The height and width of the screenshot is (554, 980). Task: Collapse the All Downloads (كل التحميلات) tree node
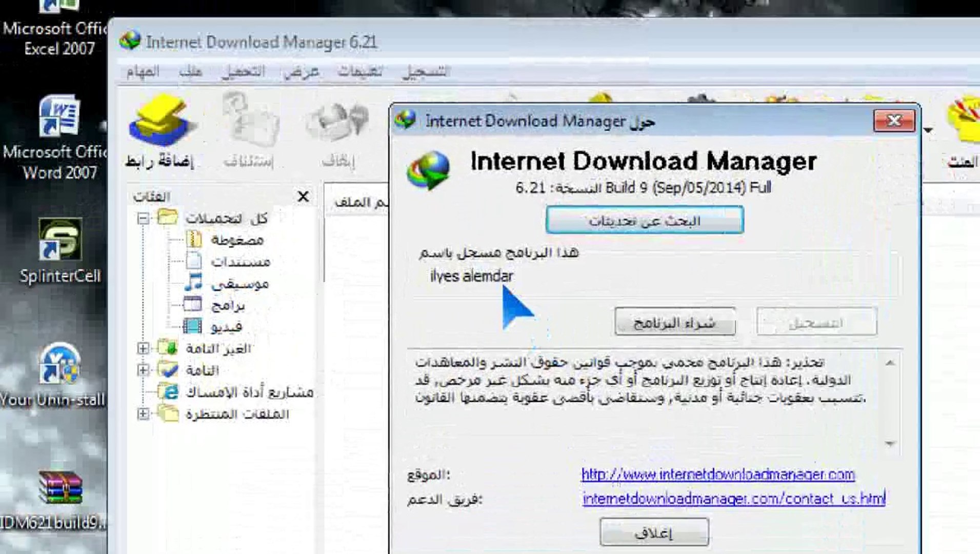click(x=143, y=219)
